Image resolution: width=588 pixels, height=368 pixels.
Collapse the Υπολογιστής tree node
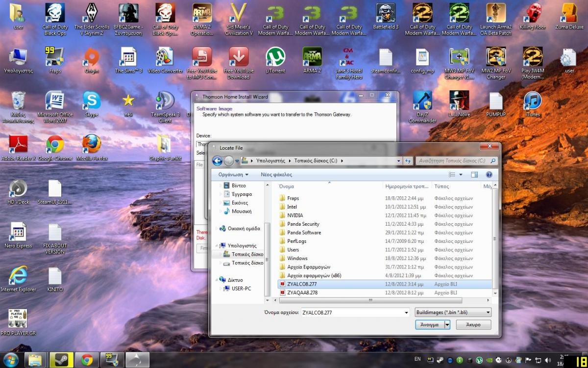point(217,245)
